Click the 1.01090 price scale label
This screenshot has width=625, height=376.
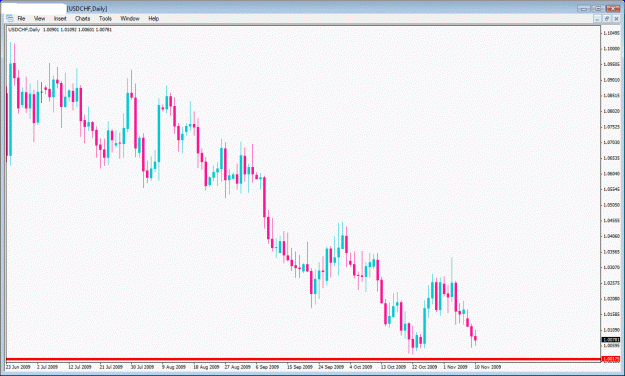click(x=611, y=330)
